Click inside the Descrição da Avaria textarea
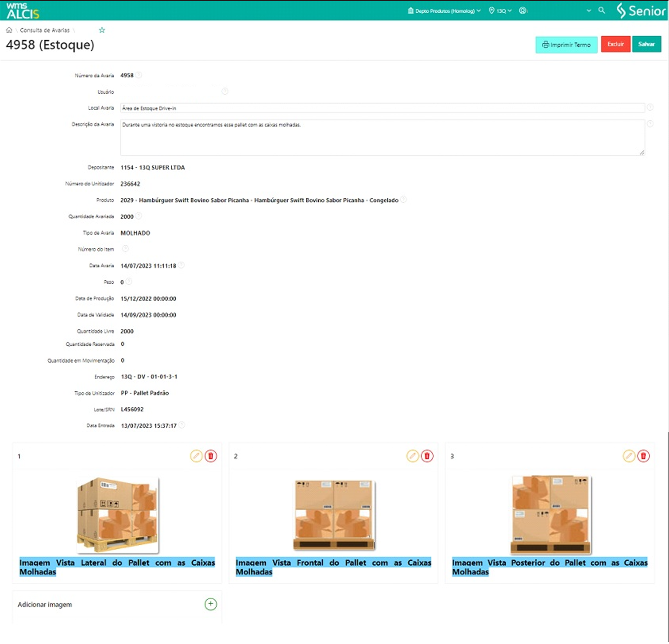The height and width of the screenshot is (644, 669). click(382, 138)
